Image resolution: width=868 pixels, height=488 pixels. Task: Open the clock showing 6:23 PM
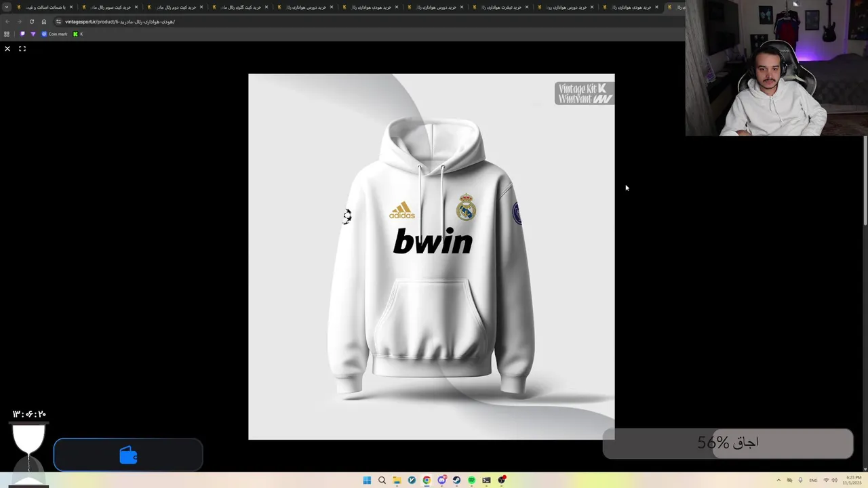tap(853, 480)
